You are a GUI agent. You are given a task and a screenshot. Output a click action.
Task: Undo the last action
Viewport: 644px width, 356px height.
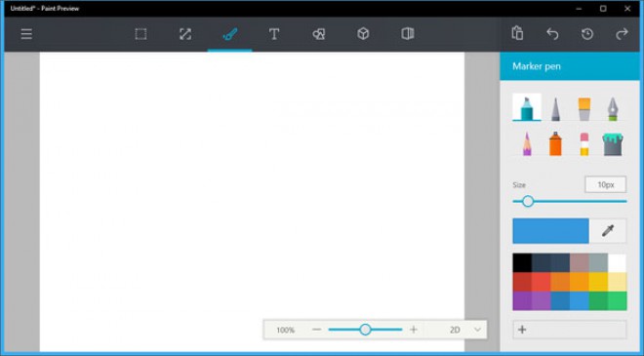(x=552, y=34)
